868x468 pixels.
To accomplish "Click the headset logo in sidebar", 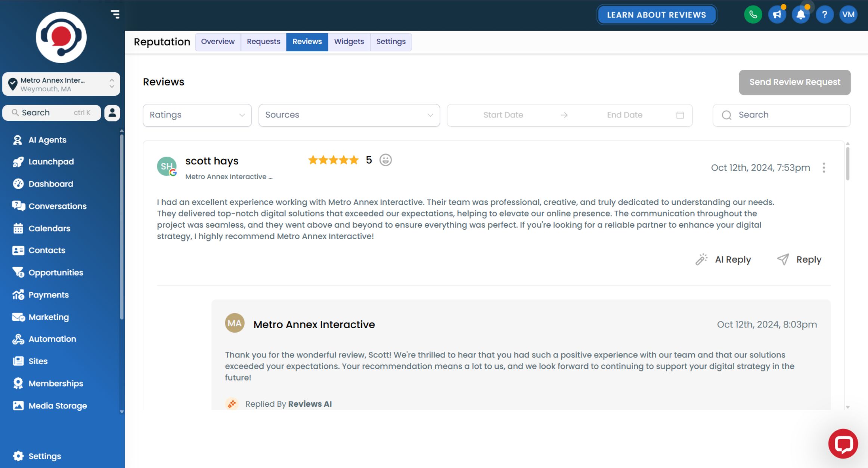I will point(61,37).
